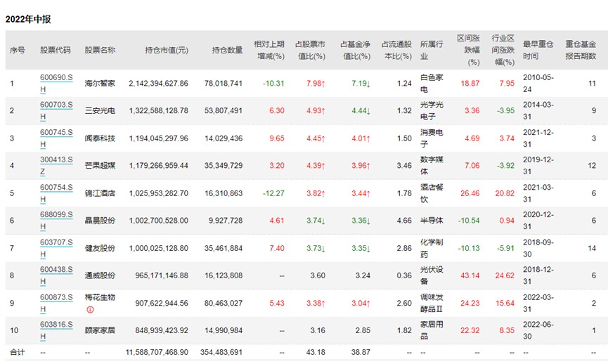Open the 300413.SZ stock link
Image resolution: width=608 pixels, height=364 pixels.
[56, 165]
